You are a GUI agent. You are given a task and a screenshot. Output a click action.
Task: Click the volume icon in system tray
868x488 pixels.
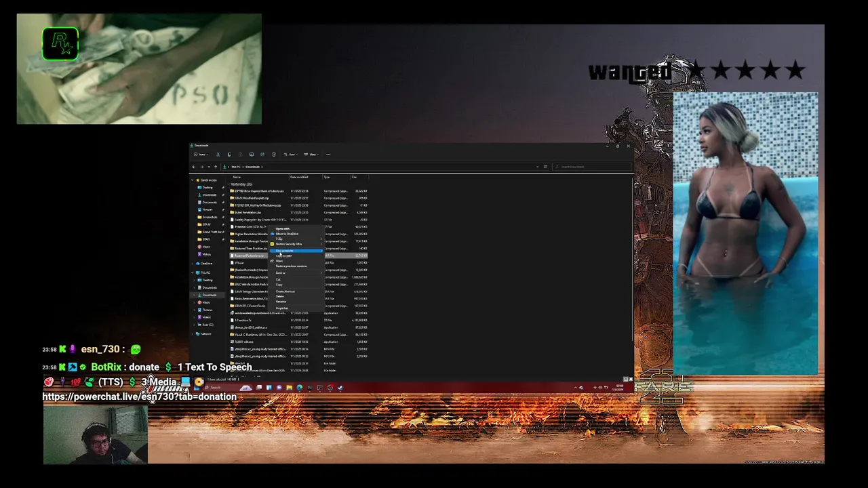600,388
